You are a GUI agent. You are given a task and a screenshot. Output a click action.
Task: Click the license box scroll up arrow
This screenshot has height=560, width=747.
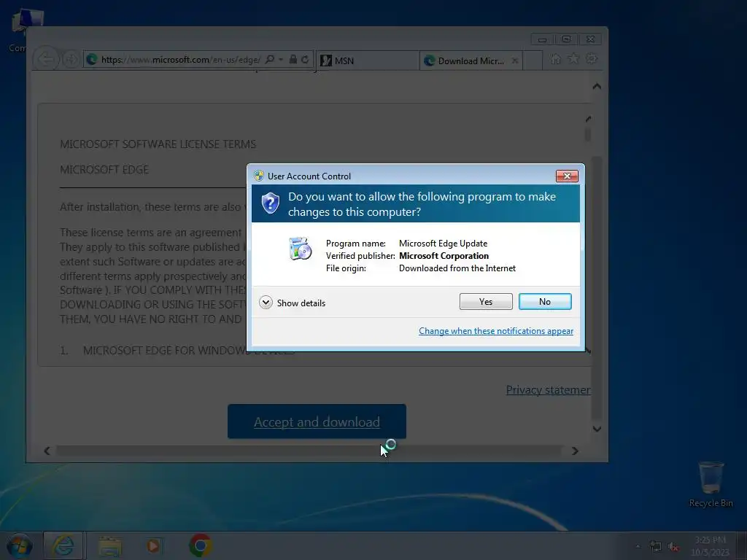tap(588, 119)
